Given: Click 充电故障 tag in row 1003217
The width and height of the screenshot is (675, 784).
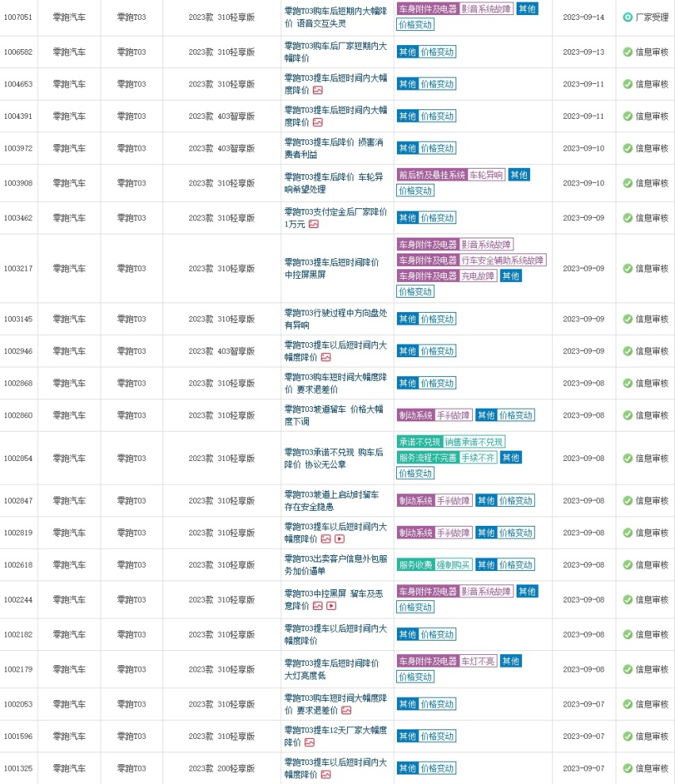Looking at the screenshot, I should (478, 276).
